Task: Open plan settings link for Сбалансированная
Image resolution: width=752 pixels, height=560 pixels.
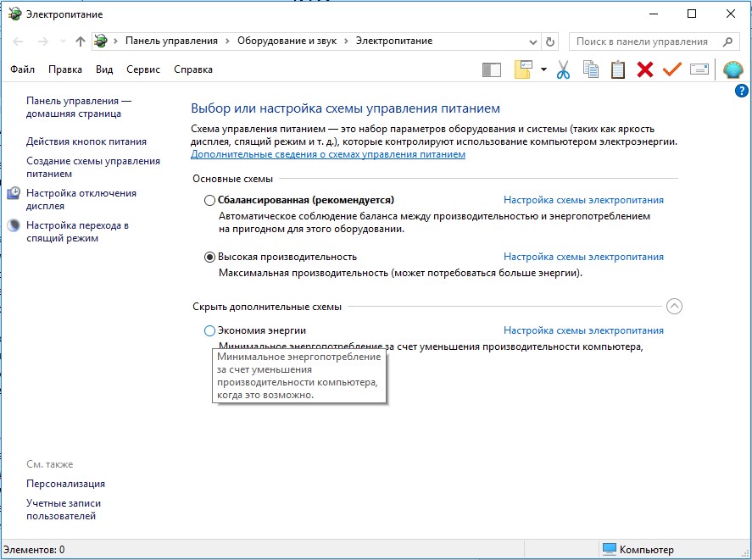Action: coord(583,200)
